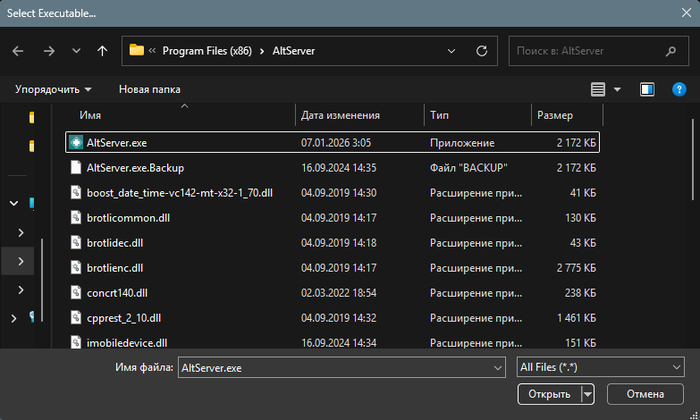
Task: Click concrt140.dll file icon
Action: pyautogui.click(x=76, y=292)
